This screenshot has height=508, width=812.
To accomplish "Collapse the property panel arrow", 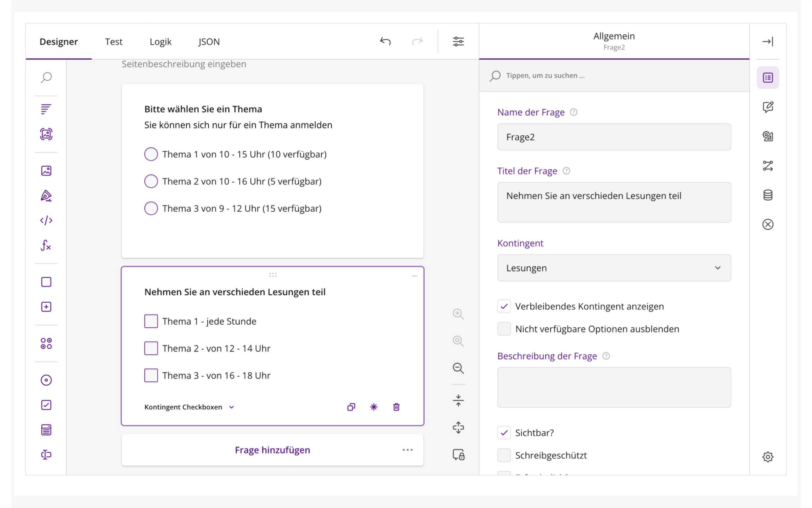I will pos(768,41).
